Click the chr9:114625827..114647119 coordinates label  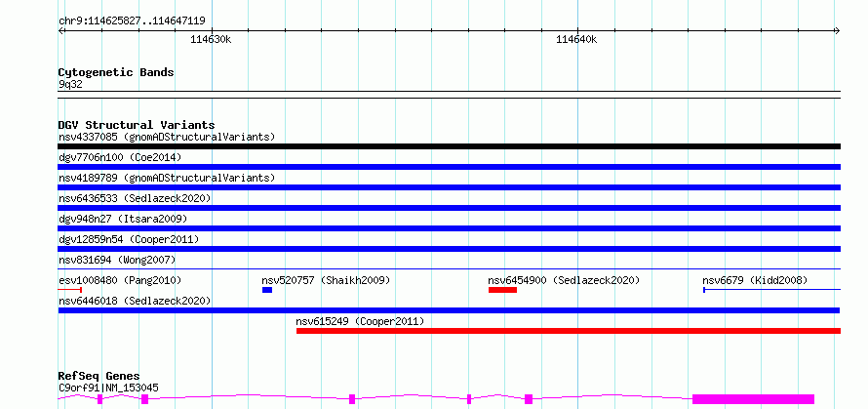[x=132, y=21]
